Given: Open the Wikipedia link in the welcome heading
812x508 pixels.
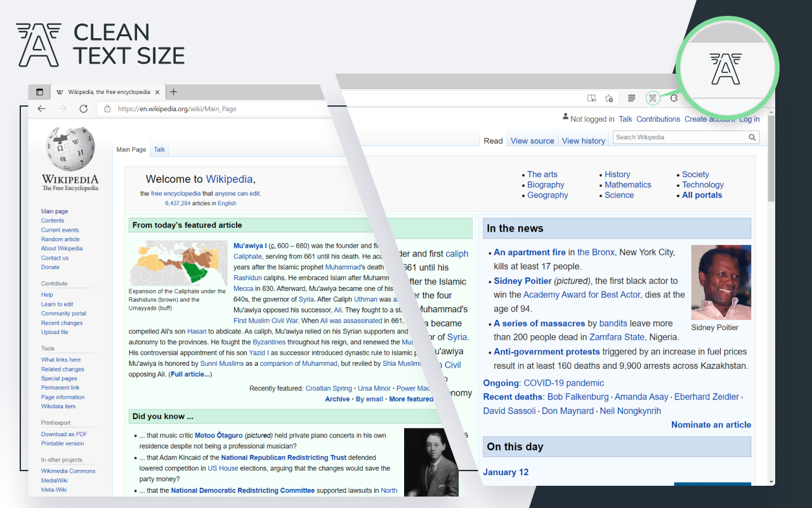Looking at the screenshot, I should click(x=229, y=179).
